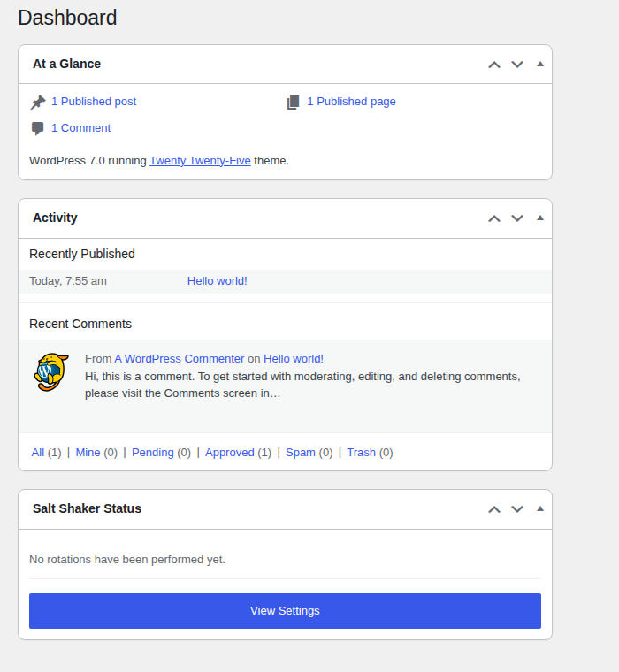The image size is (619, 672).
Task: Click the Recently Published heading
Action: [82, 254]
